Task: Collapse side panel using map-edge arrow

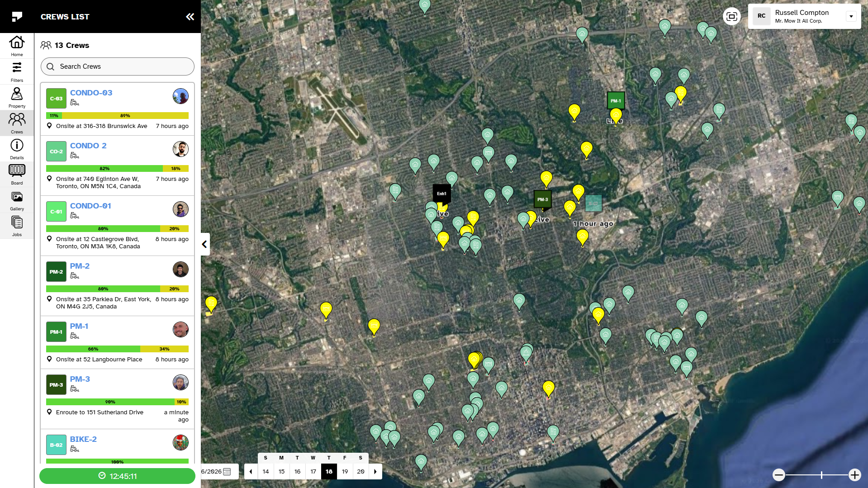Action: [205, 244]
